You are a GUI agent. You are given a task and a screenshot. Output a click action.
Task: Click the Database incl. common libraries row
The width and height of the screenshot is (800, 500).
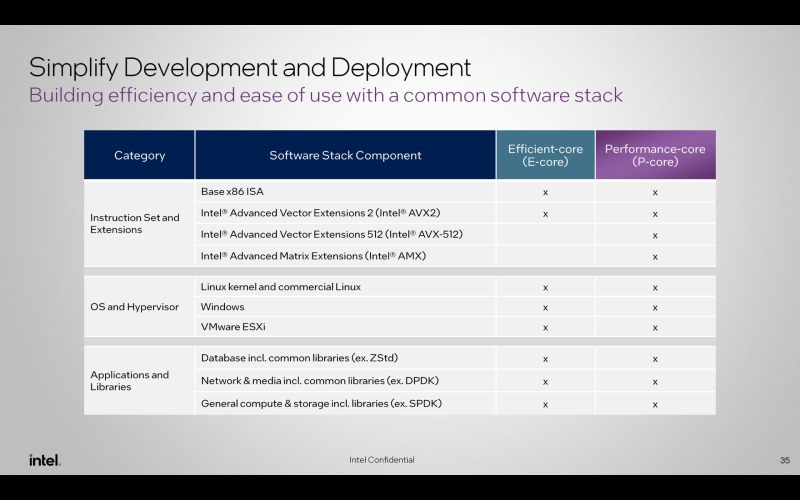[x=300, y=358]
